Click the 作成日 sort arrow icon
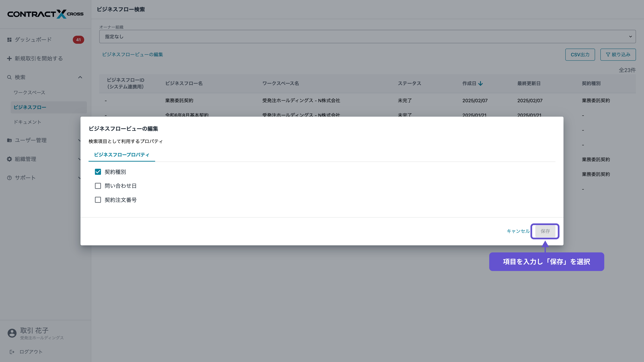Viewport: 644px width, 362px height. [480, 83]
